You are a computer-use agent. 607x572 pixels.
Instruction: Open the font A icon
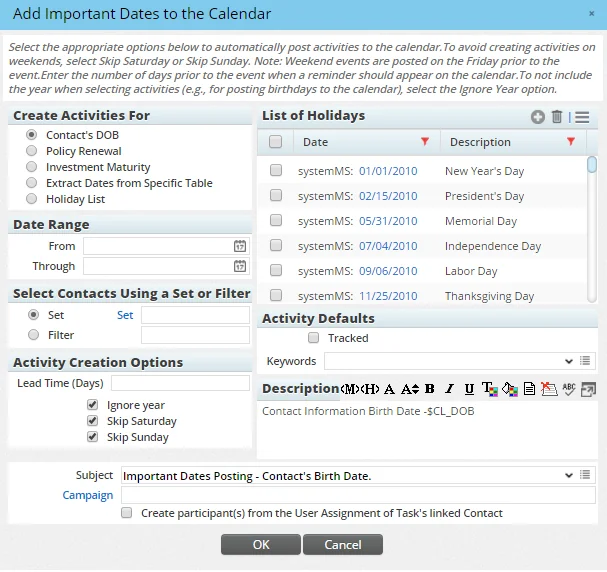[389, 389]
